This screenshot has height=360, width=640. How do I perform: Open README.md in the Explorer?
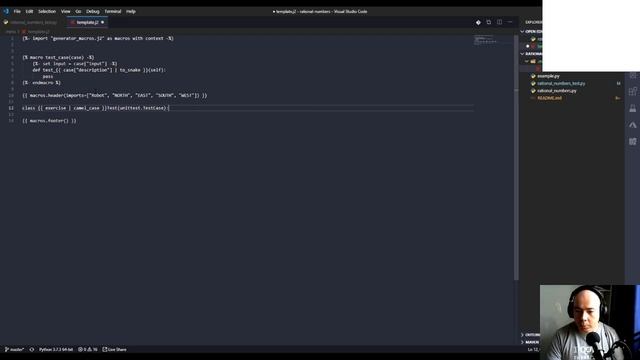pos(549,98)
